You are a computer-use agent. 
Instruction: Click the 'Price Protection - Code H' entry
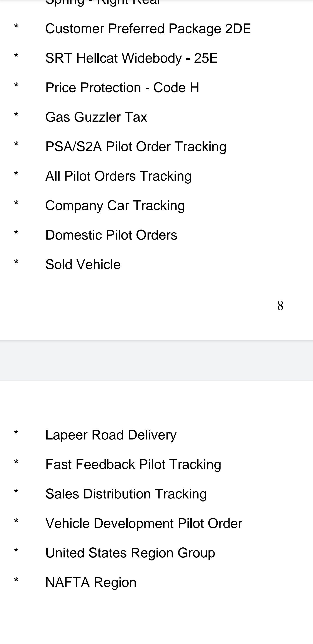[x=122, y=88]
